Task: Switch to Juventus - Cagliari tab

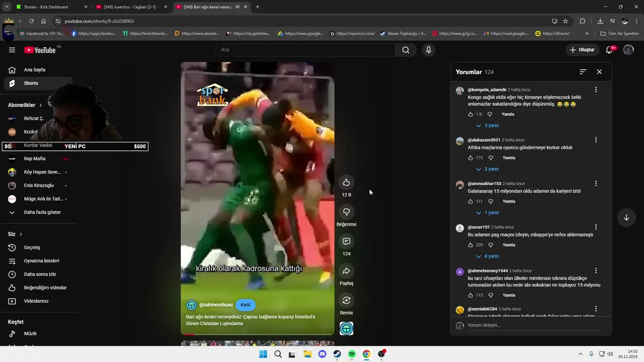Action: [x=131, y=7]
